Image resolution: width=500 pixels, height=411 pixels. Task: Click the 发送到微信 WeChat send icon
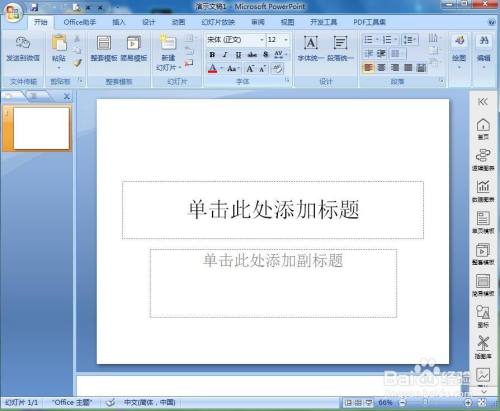pos(23,43)
